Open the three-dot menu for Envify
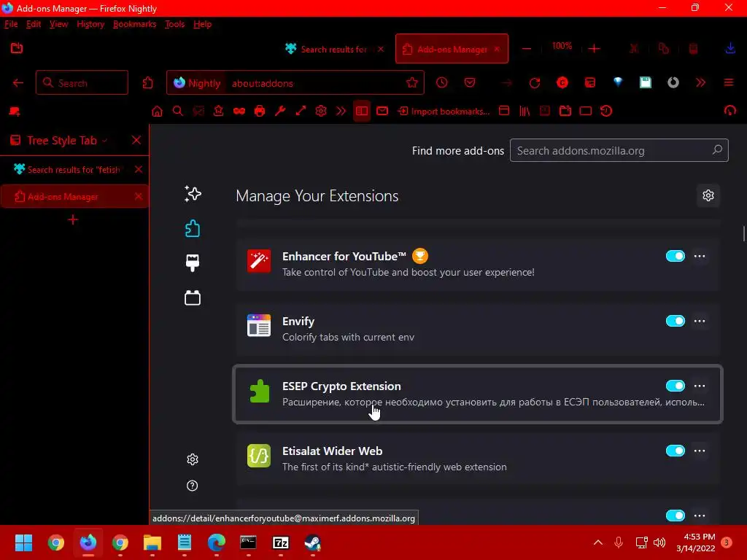The image size is (747, 560). [x=700, y=321]
